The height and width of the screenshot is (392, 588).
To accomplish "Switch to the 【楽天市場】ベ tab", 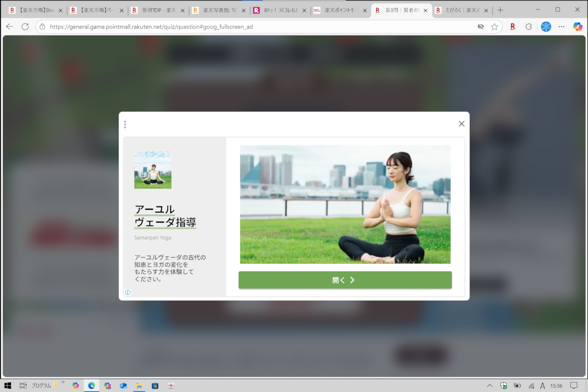I will [97, 10].
